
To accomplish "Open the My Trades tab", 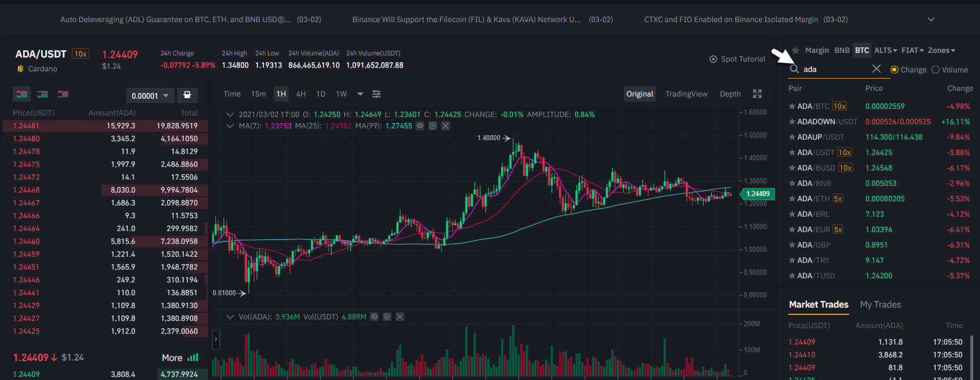I will 880,305.
